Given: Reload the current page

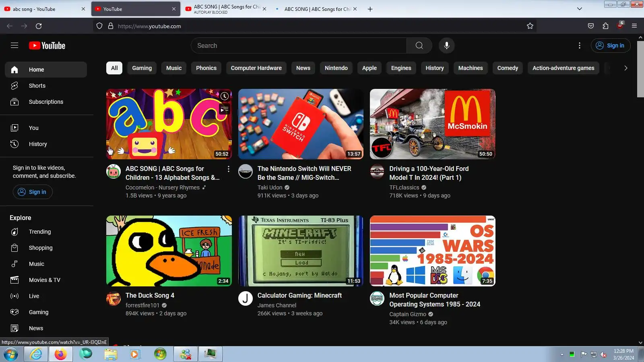Looking at the screenshot, I should pyautogui.click(x=39, y=26).
